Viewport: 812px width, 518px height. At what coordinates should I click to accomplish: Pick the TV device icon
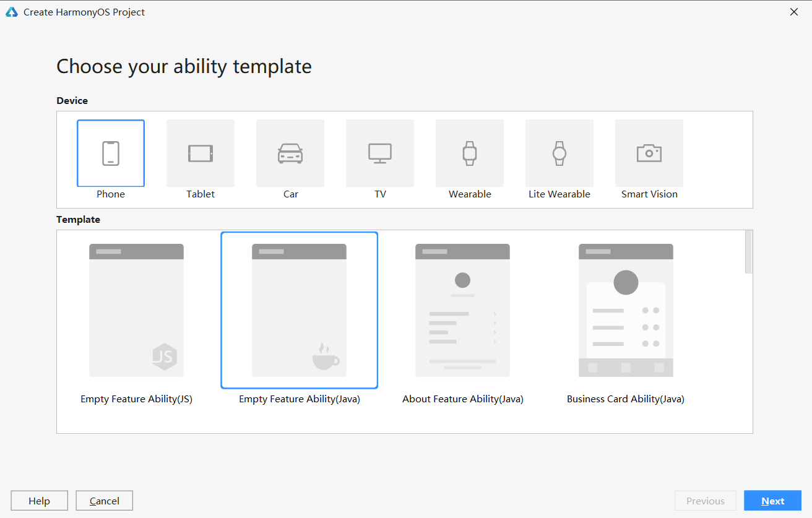[x=380, y=153]
